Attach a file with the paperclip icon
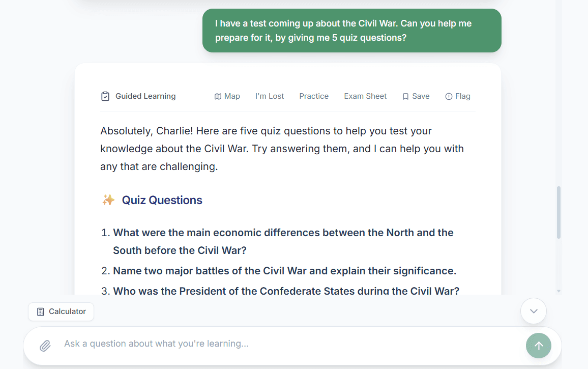Image resolution: width=588 pixels, height=369 pixels. pyautogui.click(x=45, y=346)
